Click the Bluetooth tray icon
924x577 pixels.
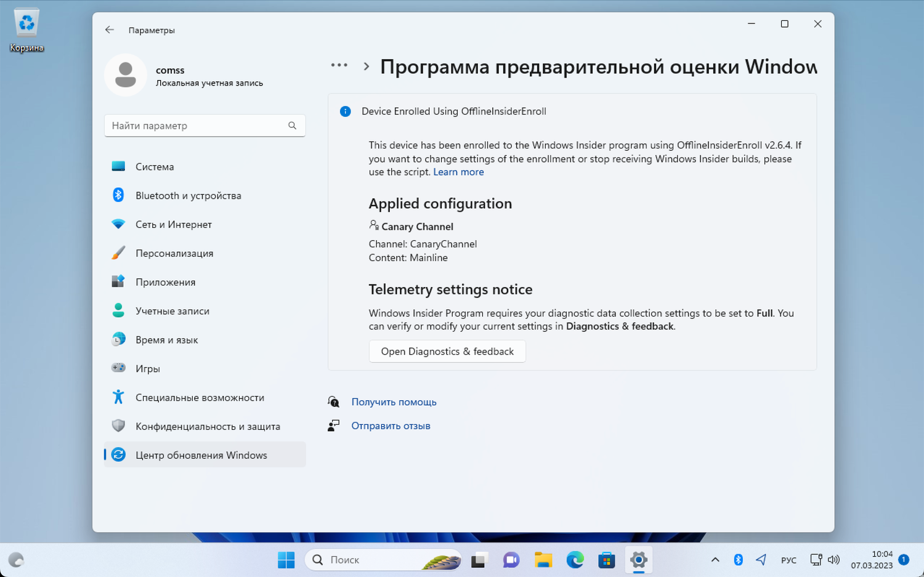pos(739,560)
